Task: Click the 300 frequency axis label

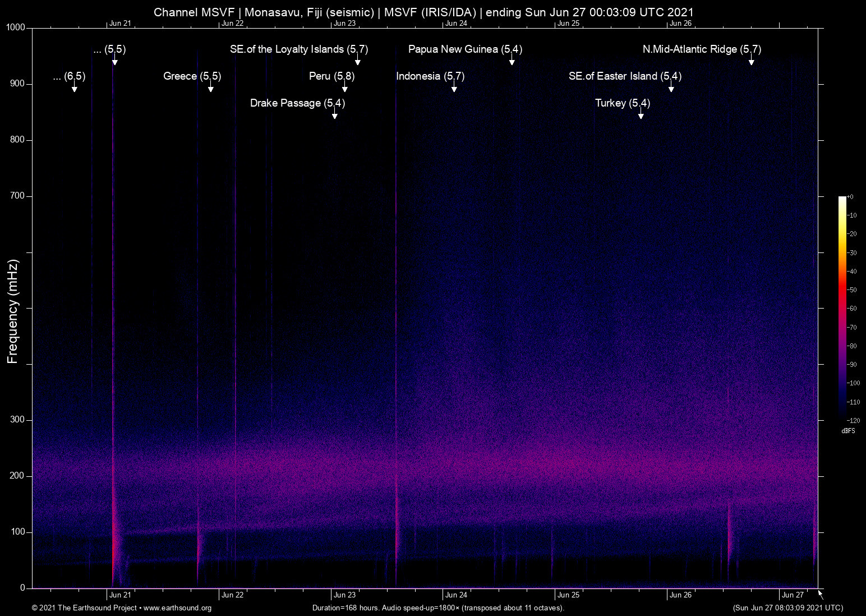Action: coord(17,420)
